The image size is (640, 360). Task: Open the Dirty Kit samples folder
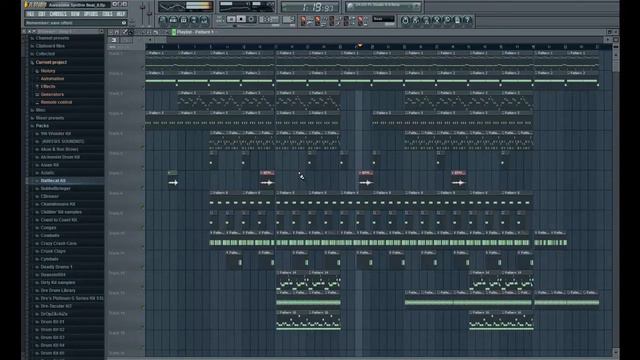(57, 282)
